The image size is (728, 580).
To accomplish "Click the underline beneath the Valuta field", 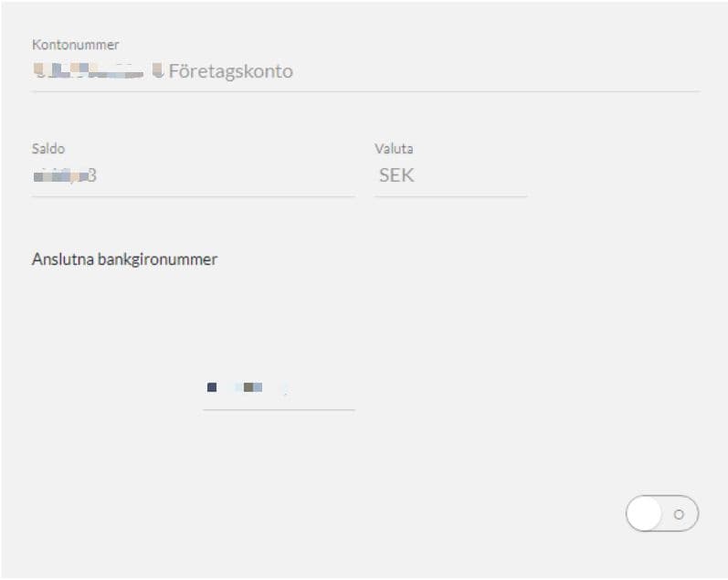I will click(450, 196).
